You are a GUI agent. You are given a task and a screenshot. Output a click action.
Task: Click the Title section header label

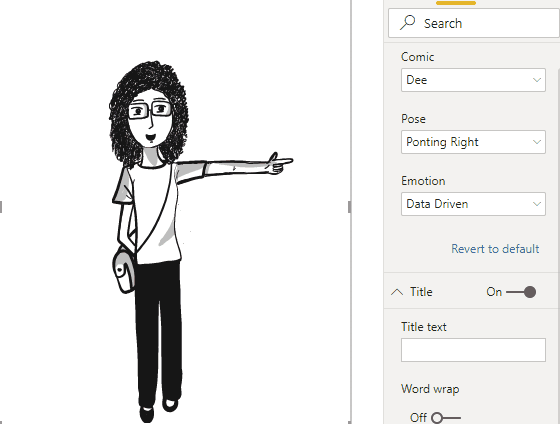pyautogui.click(x=421, y=292)
